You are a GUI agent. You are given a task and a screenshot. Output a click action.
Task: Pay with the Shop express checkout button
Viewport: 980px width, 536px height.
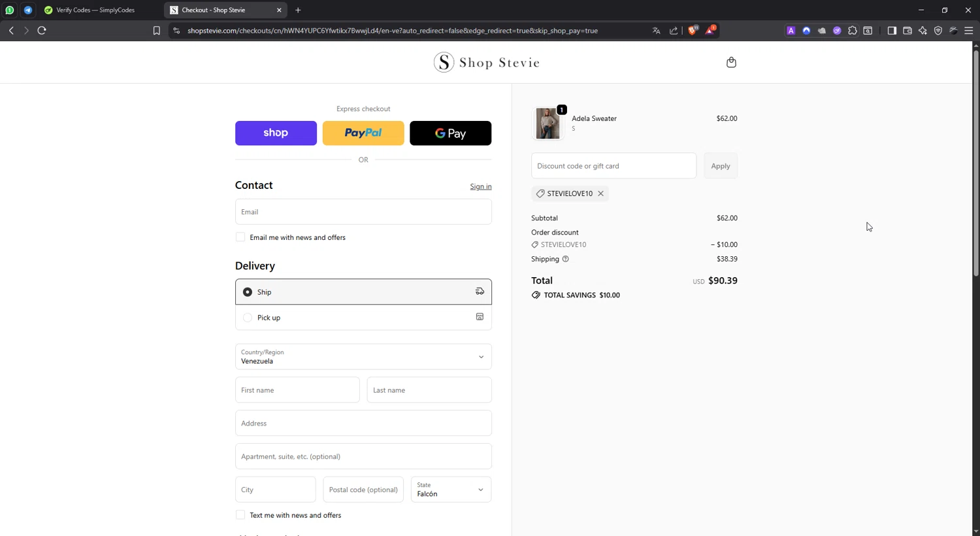point(276,133)
